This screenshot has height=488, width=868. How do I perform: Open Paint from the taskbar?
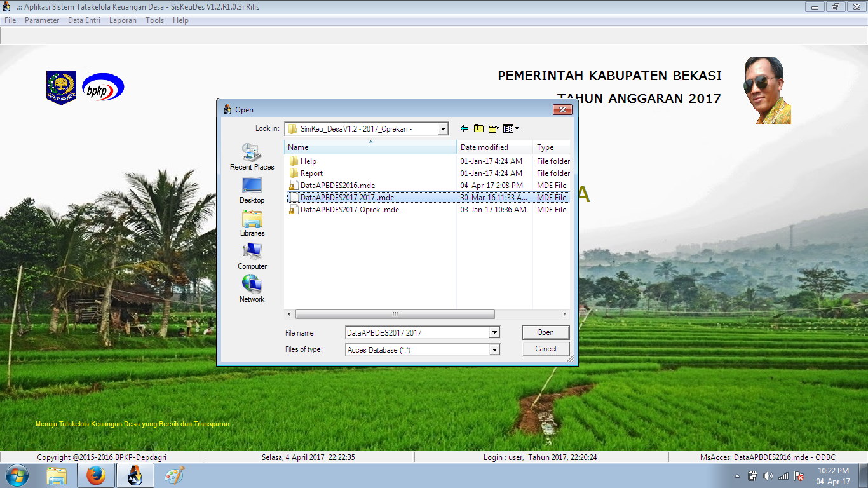pyautogui.click(x=173, y=475)
